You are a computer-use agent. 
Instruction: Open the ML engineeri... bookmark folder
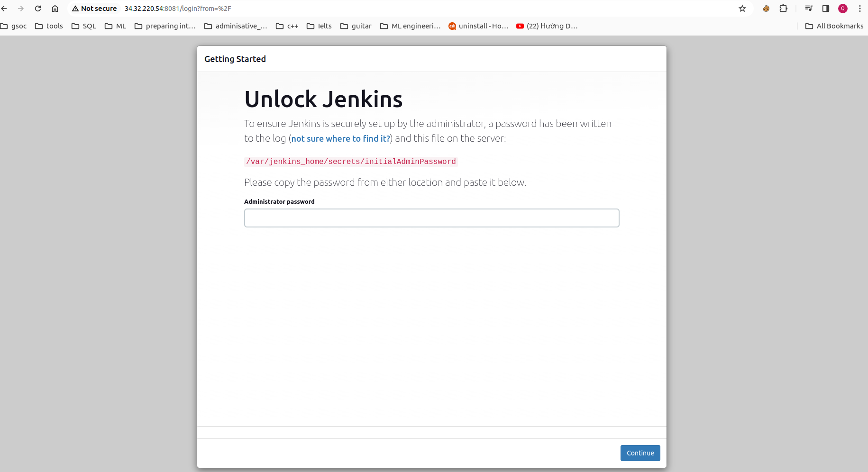pos(410,26)
